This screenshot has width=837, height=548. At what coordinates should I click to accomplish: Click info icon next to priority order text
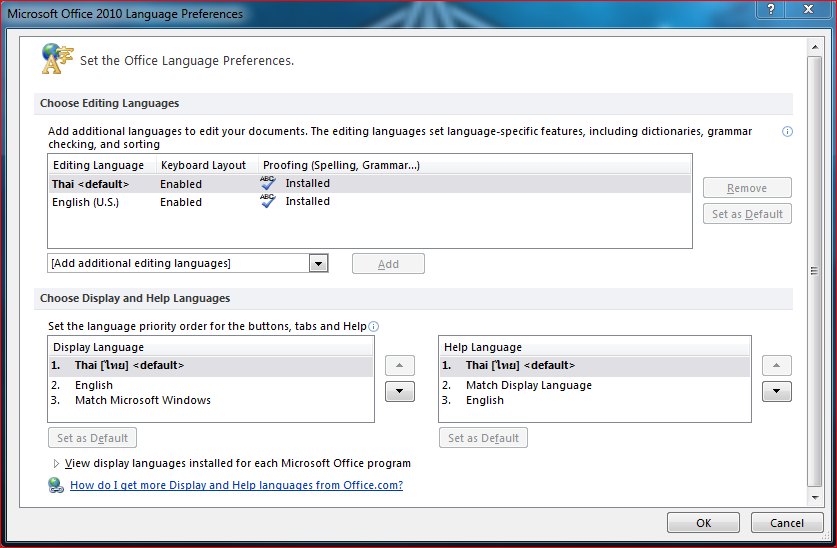point(374,327)
